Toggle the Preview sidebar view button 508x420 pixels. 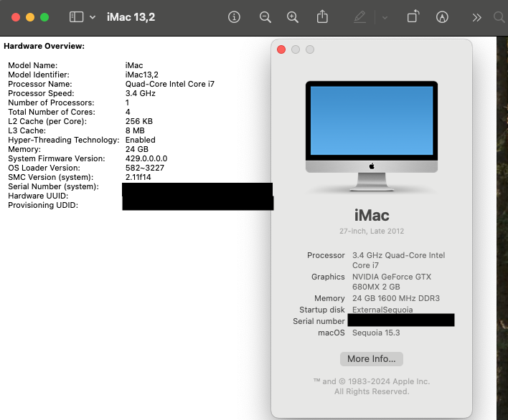[77, 16]
